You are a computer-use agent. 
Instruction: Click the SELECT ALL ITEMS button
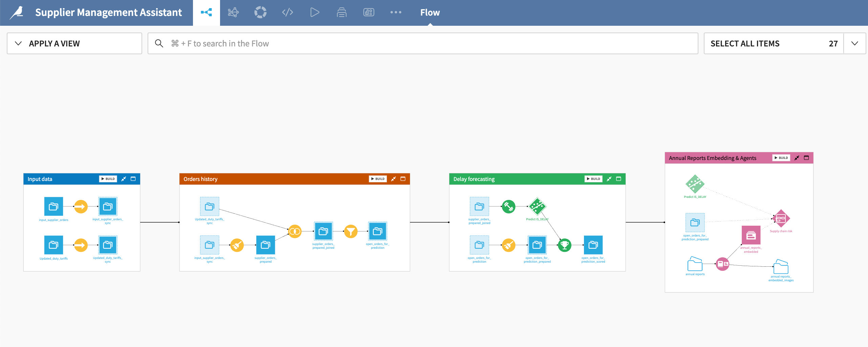pyautogui.click(x=745, y=43)
